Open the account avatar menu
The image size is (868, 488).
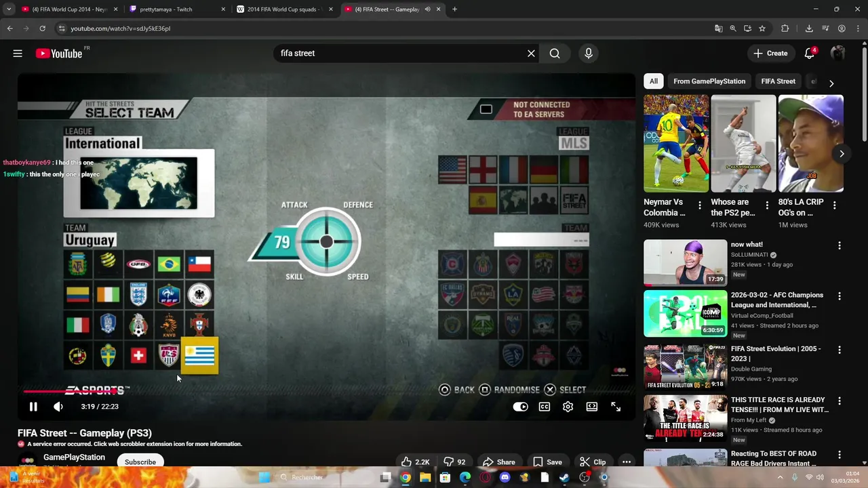pyautogui.click(x=837, y=54)
